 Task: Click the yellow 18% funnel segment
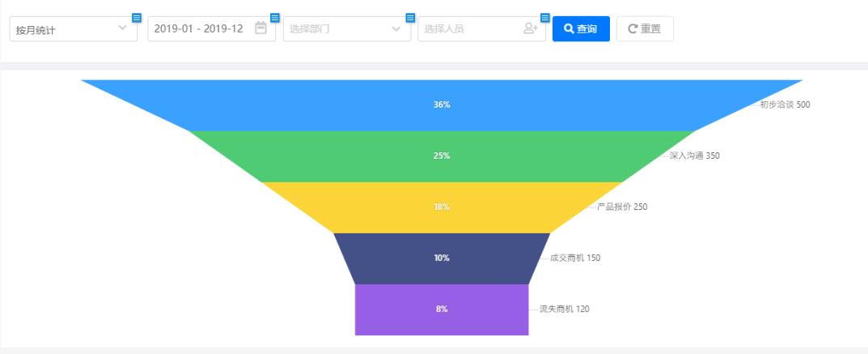pos(442,207)
